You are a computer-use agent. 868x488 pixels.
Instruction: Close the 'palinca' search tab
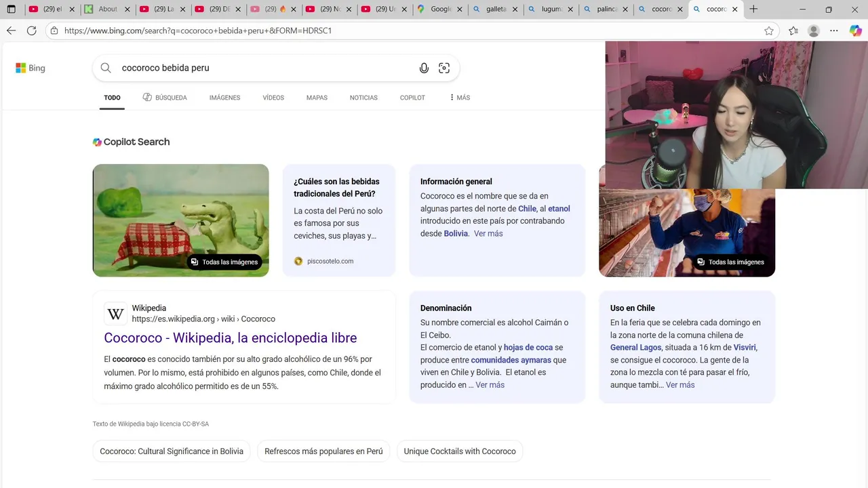pyautogui.click(x=625, y=9)
